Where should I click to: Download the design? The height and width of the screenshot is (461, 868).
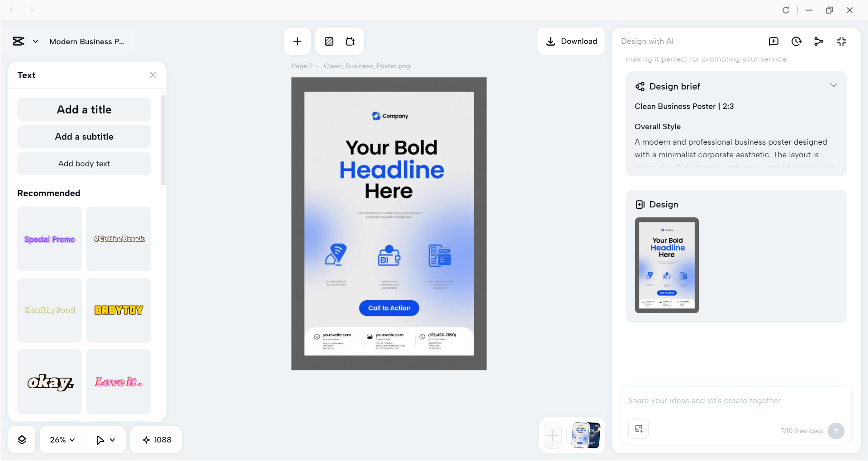571,42
